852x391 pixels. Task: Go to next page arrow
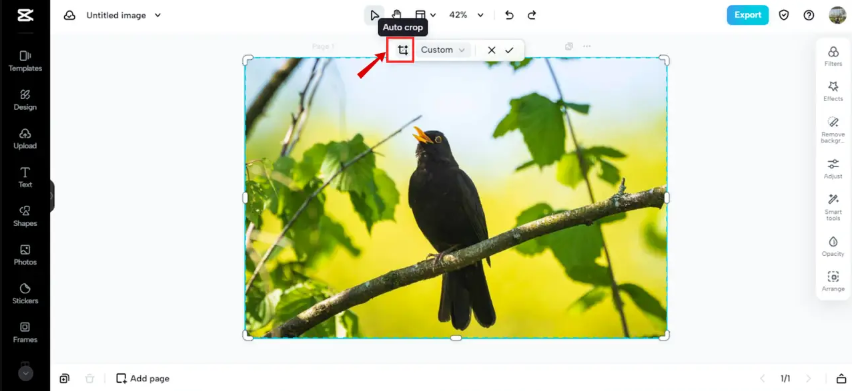809,379
